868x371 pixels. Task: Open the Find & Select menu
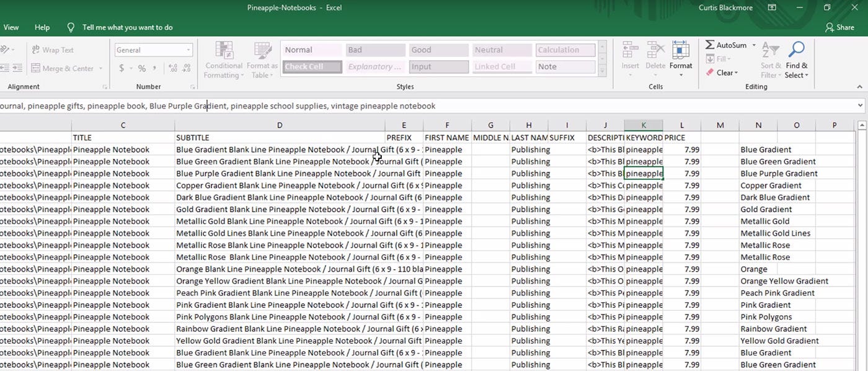[797, 60]
